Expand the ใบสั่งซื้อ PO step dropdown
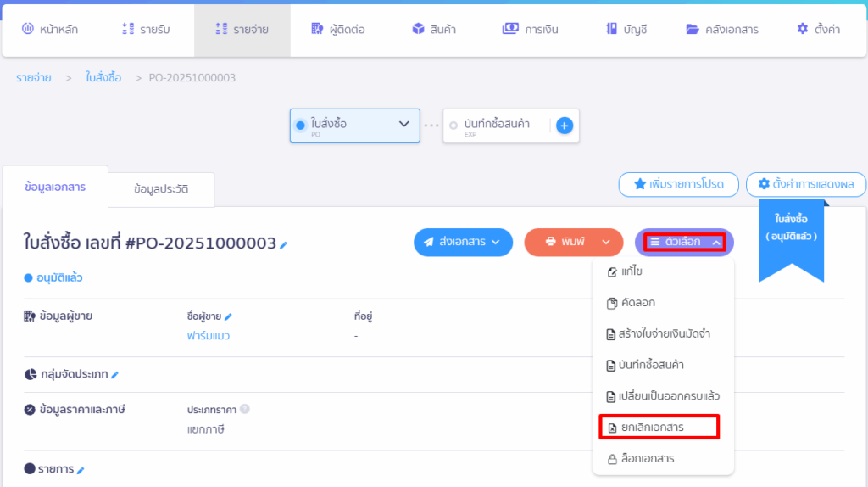This screenshot has width=868, height=487. coord(403,125)
